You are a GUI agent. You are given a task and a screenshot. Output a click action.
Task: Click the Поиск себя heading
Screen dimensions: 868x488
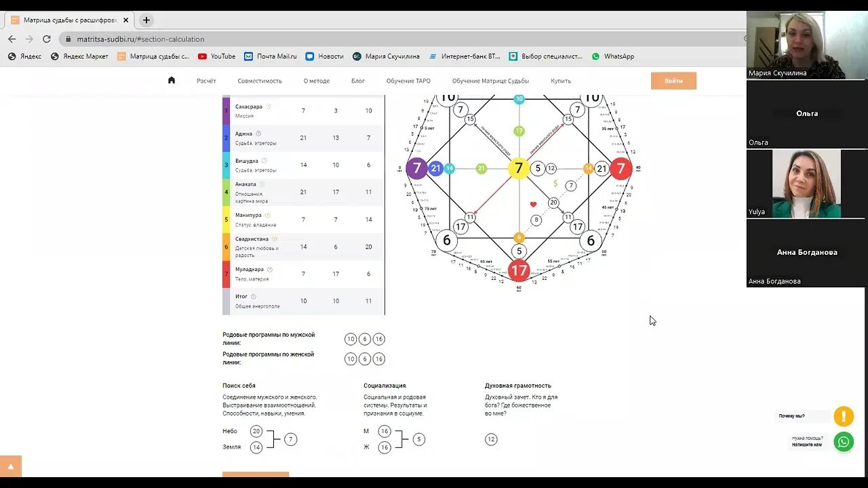[239, 386]
